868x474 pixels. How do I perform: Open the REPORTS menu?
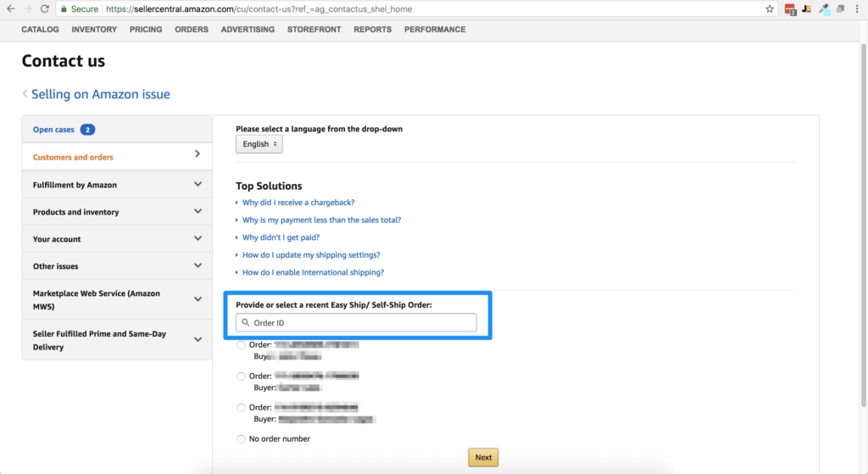click(373, 30)
